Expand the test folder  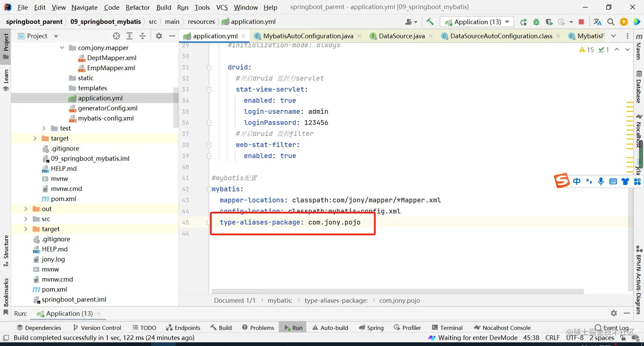[x=44, y=128]
